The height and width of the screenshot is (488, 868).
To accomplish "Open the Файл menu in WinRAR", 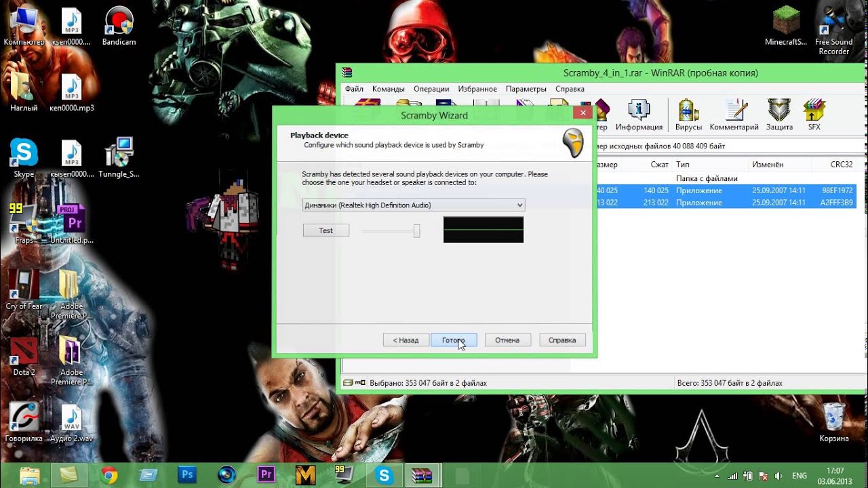I will (354, 89).
